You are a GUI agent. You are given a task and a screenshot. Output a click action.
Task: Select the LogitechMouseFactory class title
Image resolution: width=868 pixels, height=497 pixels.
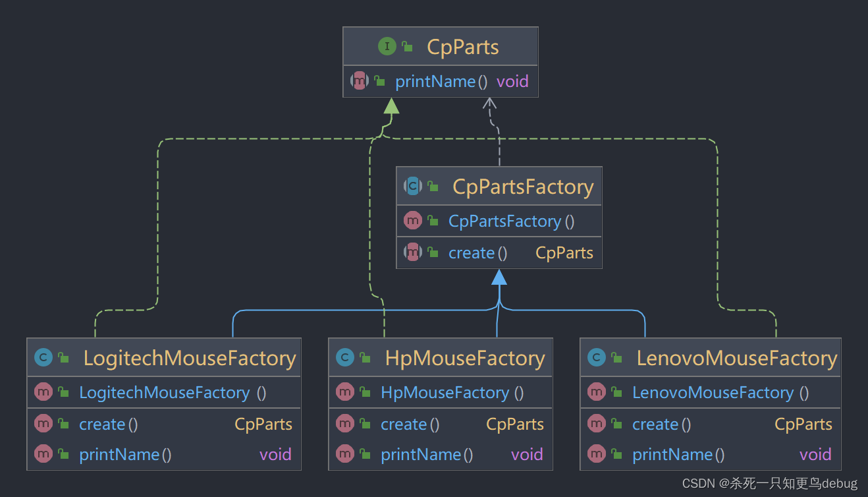190,358
